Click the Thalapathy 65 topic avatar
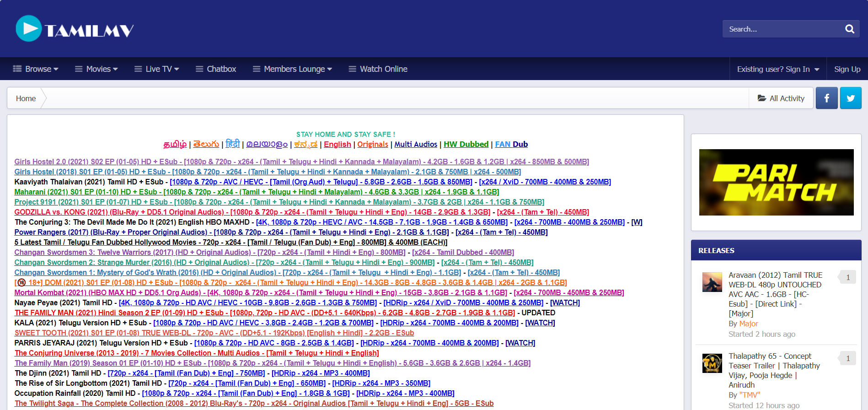The width and height of the screenshot is (868, 410). click(712, 363)
